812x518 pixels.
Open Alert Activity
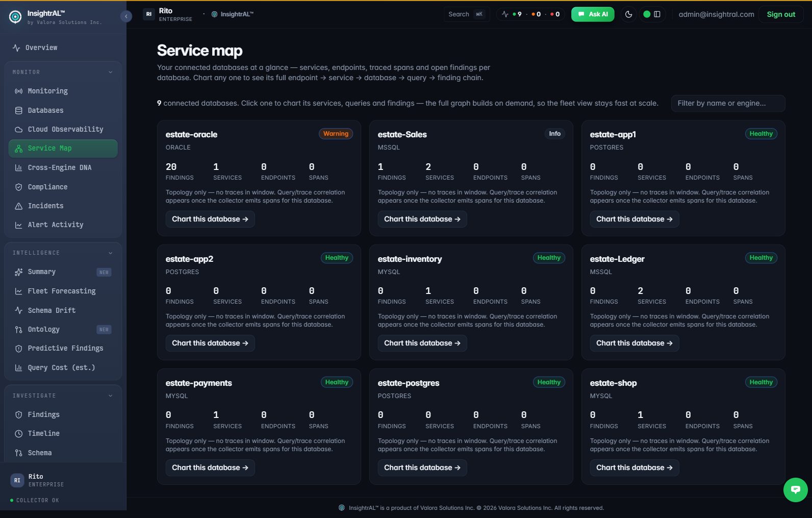63,225
